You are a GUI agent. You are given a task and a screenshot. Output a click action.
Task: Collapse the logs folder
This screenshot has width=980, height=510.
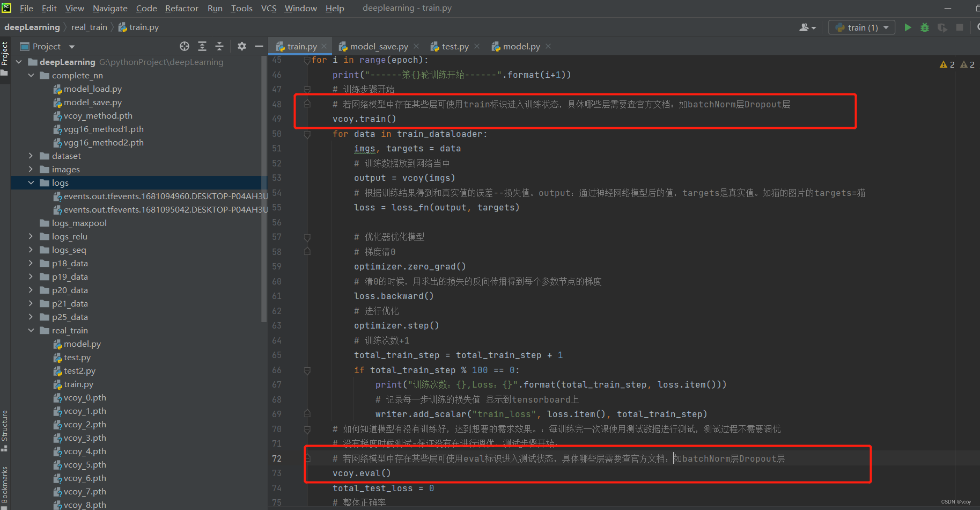click(x=31, y=183)
